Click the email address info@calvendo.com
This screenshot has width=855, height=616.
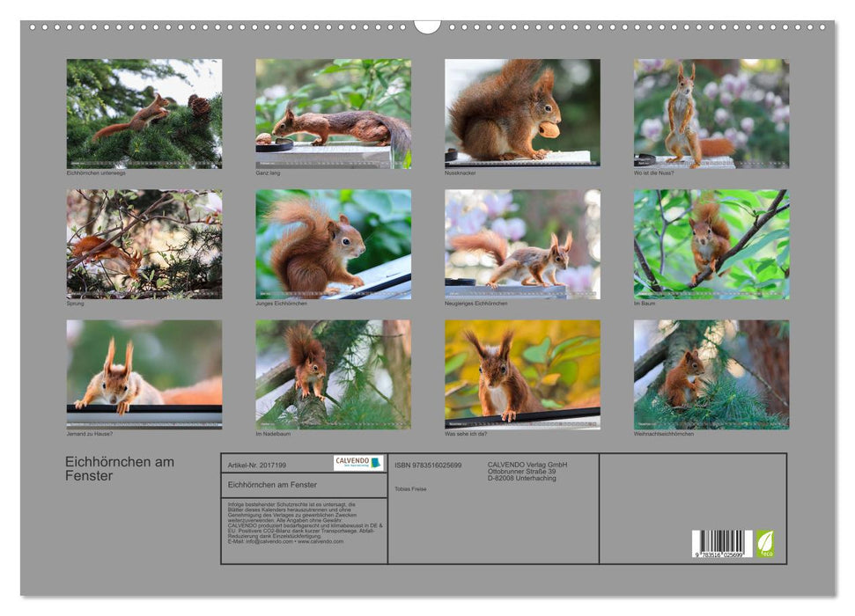click(x=269, y=541)
